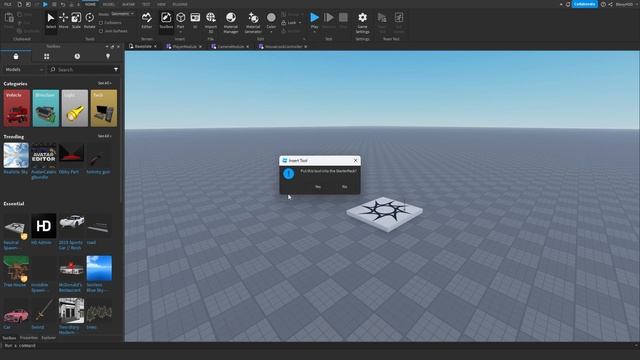This screenshot has width=640, height=360.
Task: Select the Select tool in the ribbon
Action: point(51,21)
